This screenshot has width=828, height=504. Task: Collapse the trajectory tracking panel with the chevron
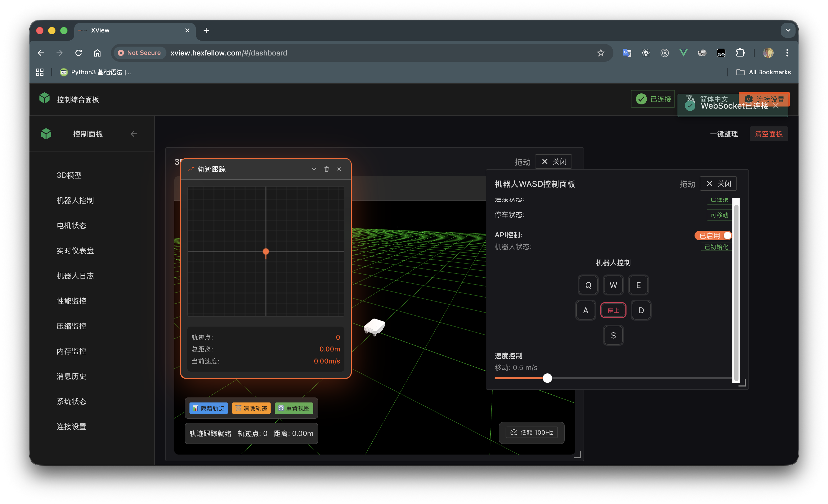tap(314, 169)
